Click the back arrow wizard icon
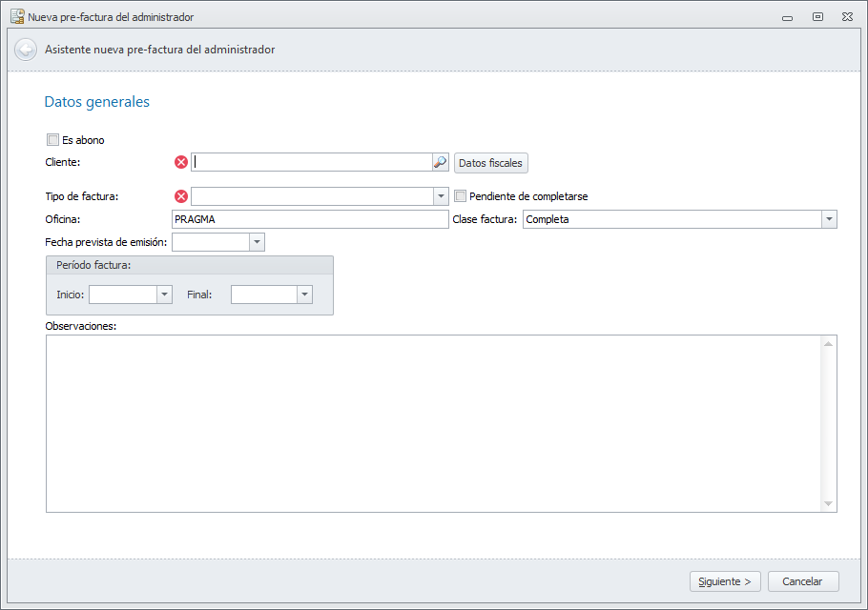This screenshot has width=868, height=610. coord(26,50)
